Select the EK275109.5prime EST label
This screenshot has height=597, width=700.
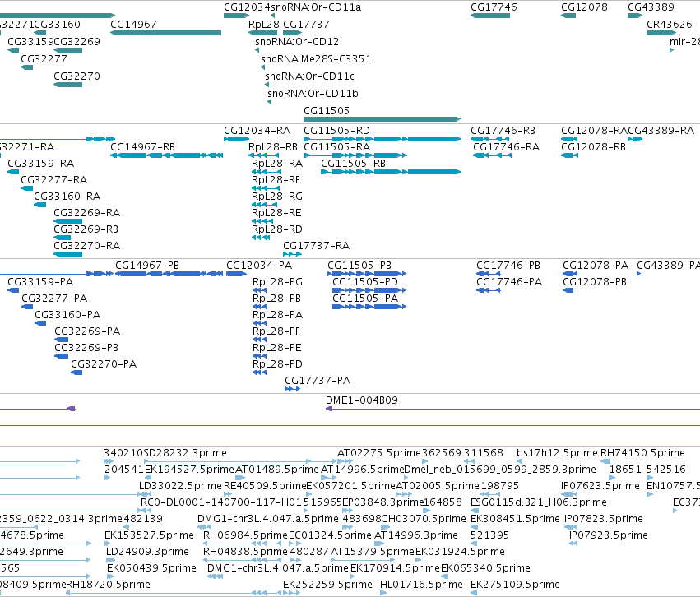coord(515,585)
